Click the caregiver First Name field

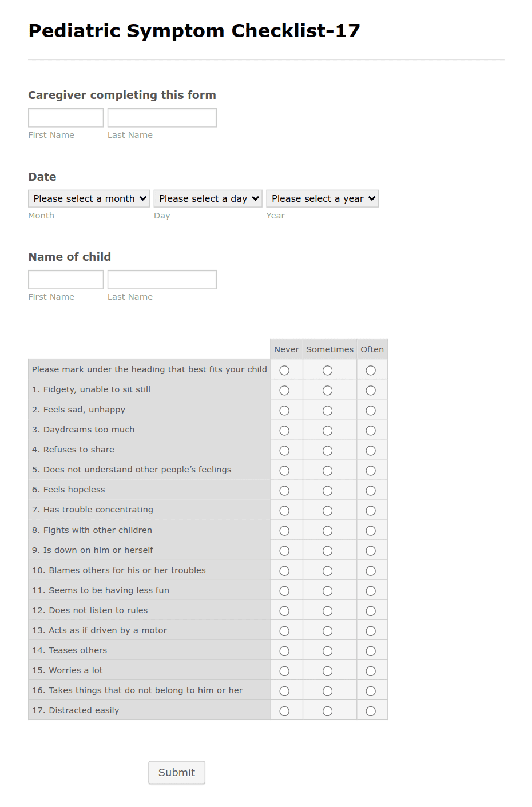(65, 117)
